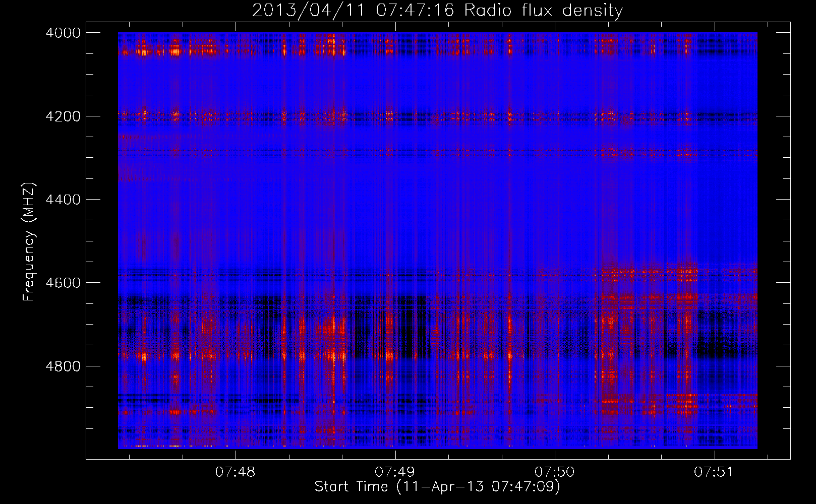Click the 07:51 time axis label

pos(714,472)
